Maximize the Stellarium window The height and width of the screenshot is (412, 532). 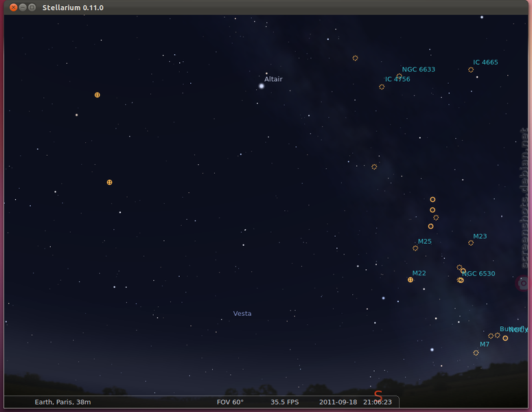click(32, 8)
